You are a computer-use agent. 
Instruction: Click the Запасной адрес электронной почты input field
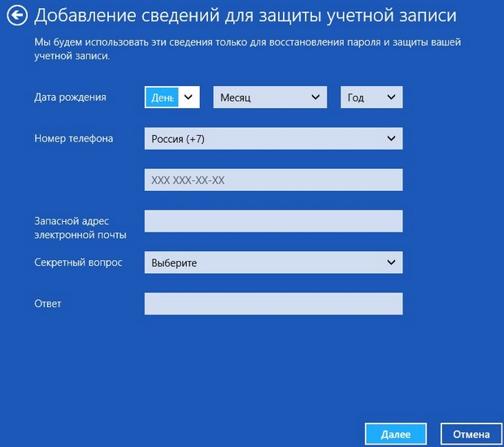coord(273,221)
